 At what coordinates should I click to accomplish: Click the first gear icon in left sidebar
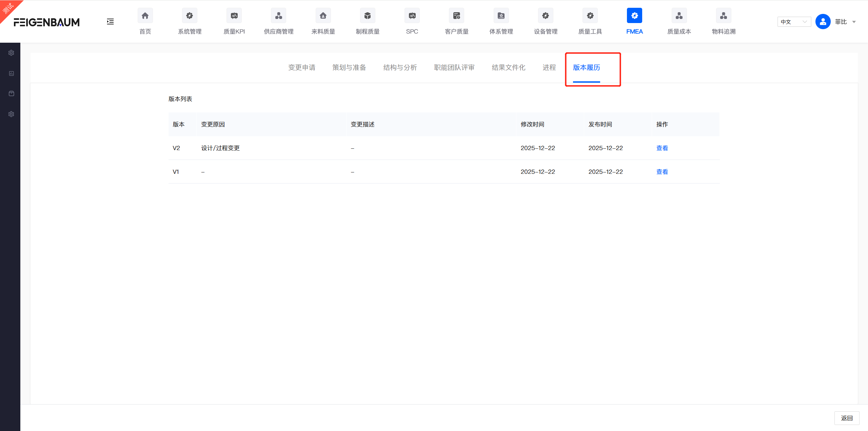point(11,53)
